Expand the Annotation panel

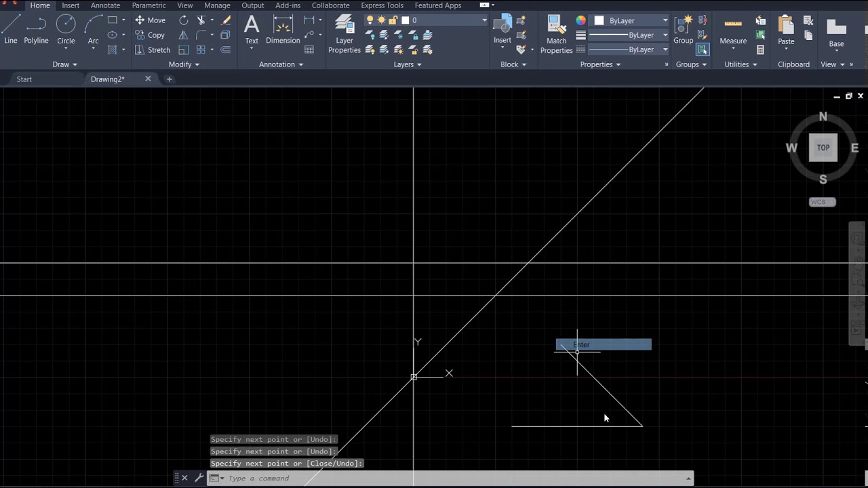point(281,64)
